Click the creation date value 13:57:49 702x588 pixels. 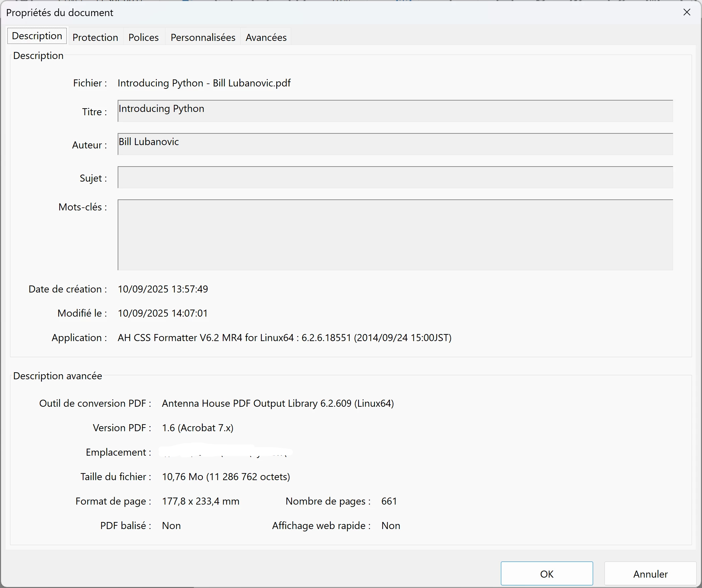[163, 289]
